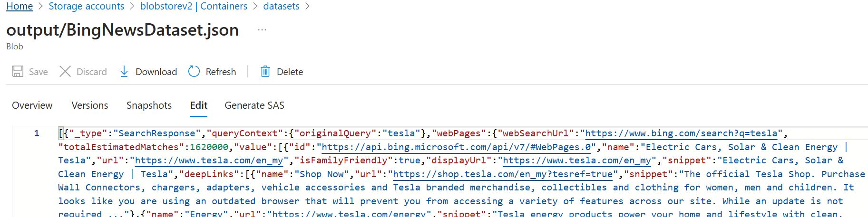868x217 pixels.
Task: Open the shop.tesla.com/en_my?tesref=true link
Action: tap(503, 174)
